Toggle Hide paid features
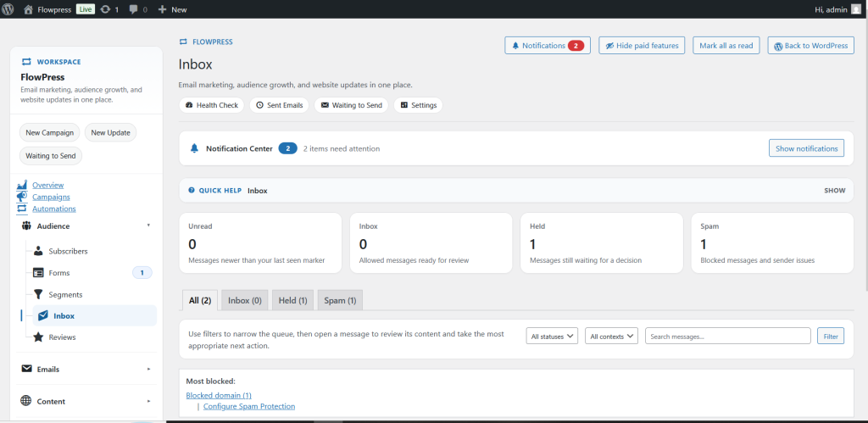This screenshot has width=868, height=423. (643, 46)
